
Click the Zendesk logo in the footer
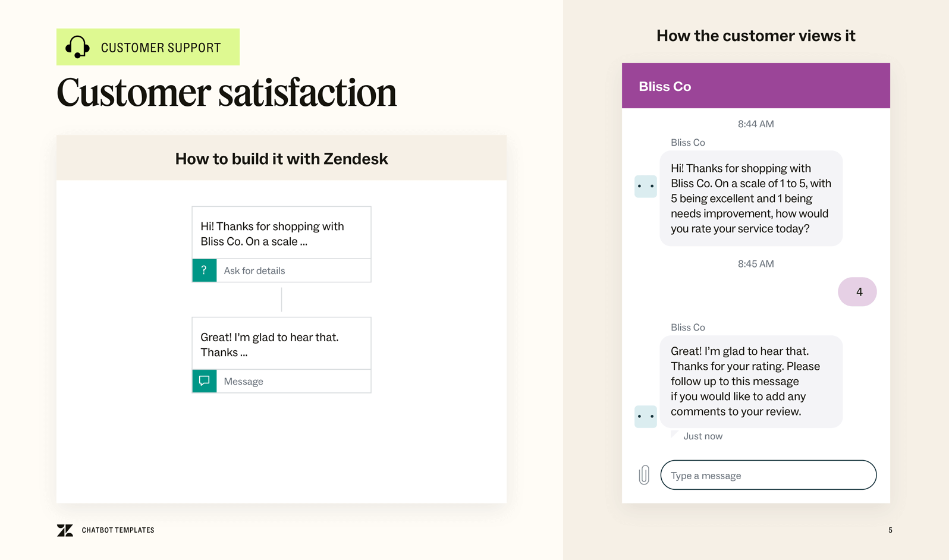pyautogui.click(x=65, y=530)
